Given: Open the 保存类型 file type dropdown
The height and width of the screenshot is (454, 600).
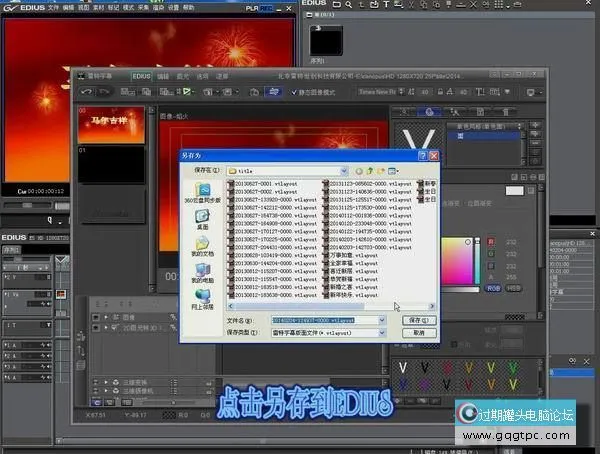Looking at the screenshot, I should point(382,332).
